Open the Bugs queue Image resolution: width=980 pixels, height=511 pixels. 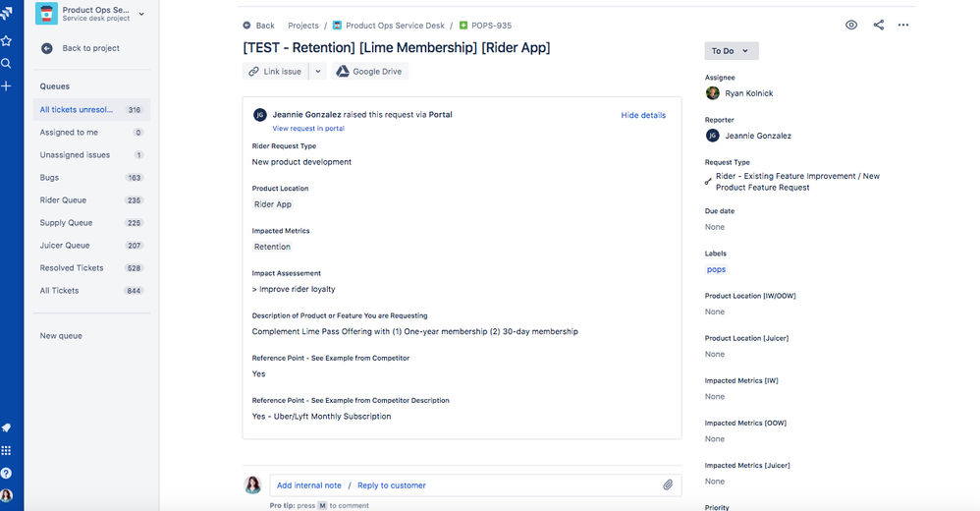pyautogui.click(x=91, y=177)
